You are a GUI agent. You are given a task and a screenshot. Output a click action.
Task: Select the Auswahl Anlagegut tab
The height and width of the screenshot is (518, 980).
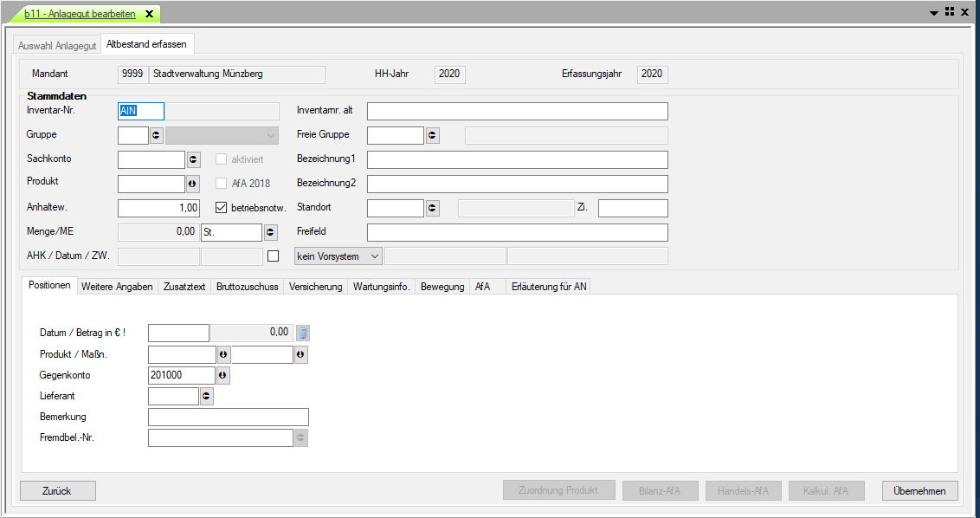57,45
